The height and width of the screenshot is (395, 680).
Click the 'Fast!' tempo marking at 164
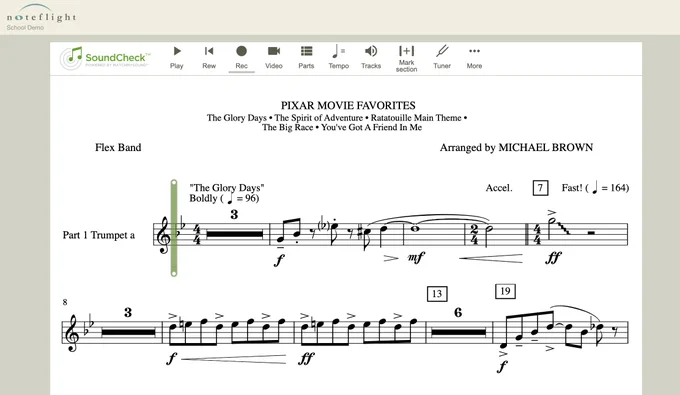(595, 188)
